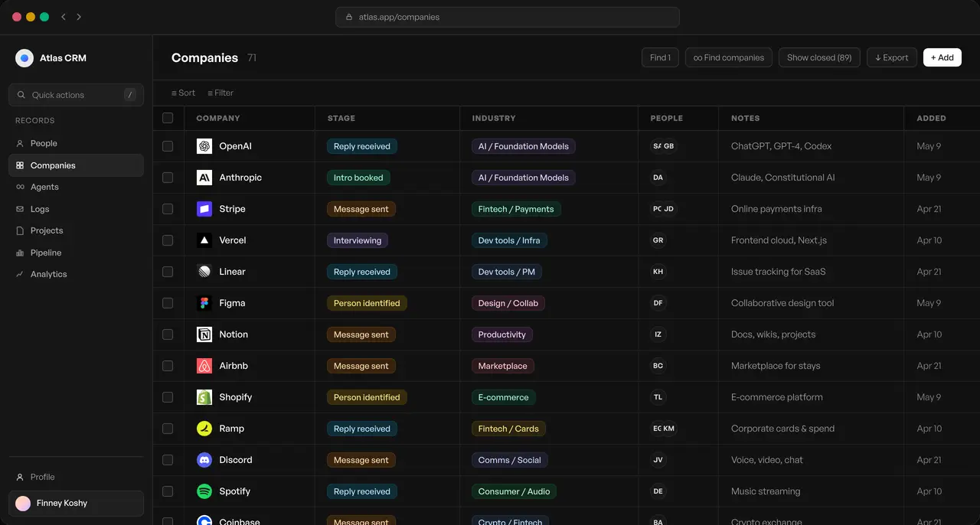Open the Analytics section in sidebar
This screenshot has height=525, width=980.
[76, 274]
